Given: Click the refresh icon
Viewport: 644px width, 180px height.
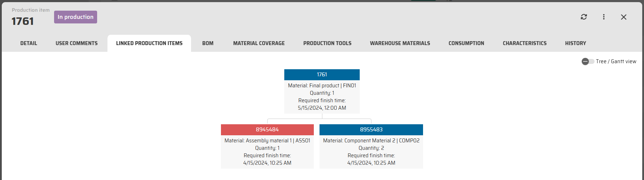Looking at the screenshot, I should (584, 17).
